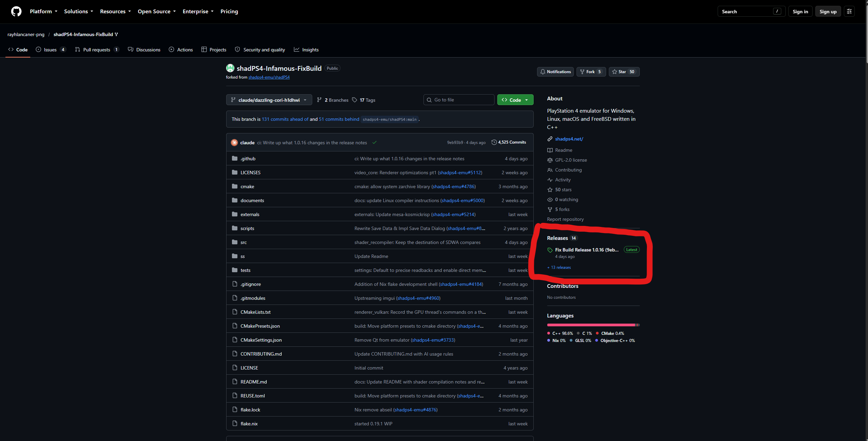This screenshot has height=441, width=868.
Task: Fork the repository
Action: click(591, 72)
